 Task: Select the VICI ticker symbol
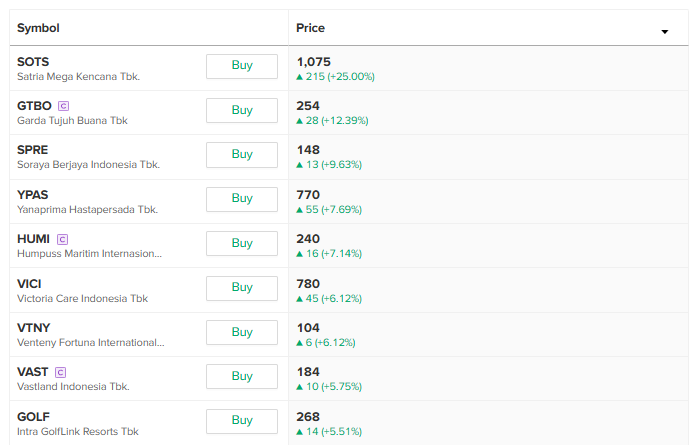click(x=29, y=283)
